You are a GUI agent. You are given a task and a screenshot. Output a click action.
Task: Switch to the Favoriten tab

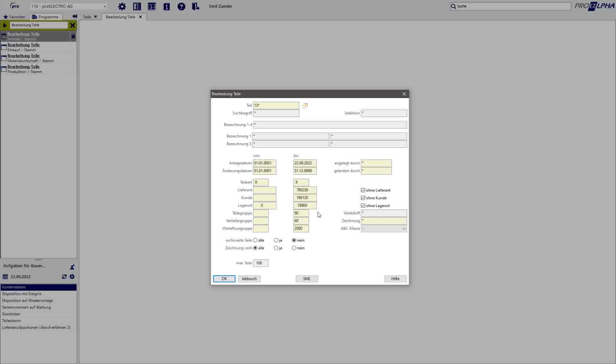coord(14,17)
